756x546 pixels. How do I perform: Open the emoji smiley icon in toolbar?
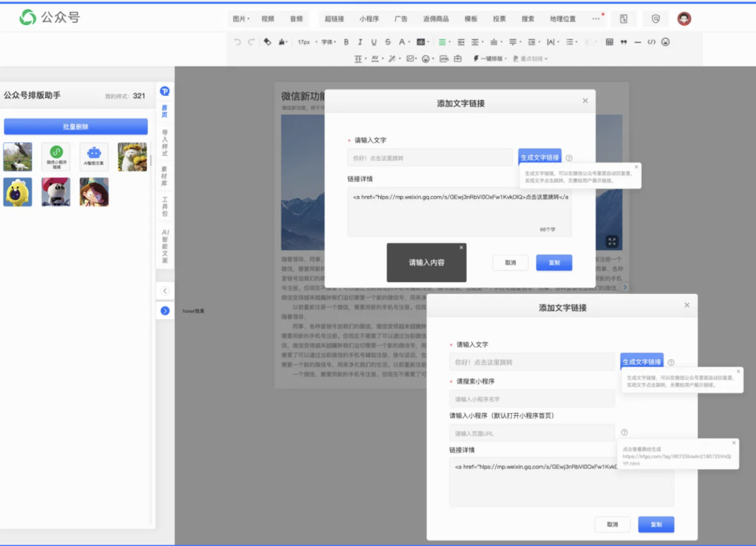pyautogui.click(x=665, y=42)
